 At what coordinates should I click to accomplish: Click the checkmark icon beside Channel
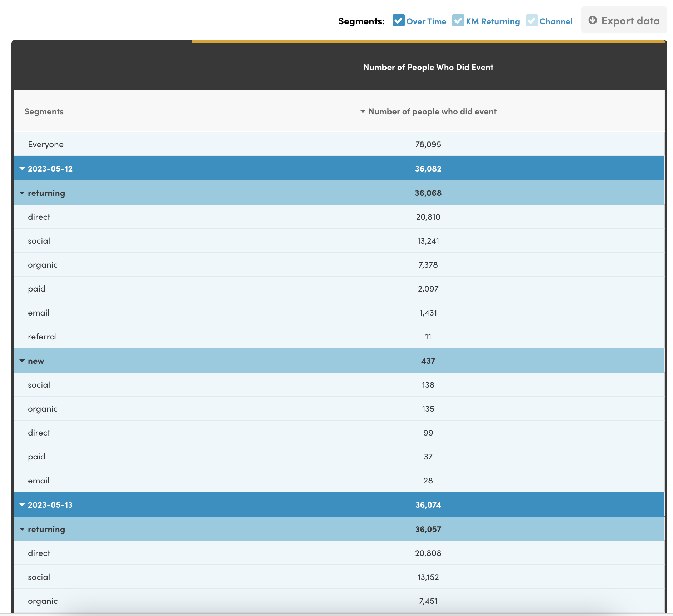pos(532,21)
